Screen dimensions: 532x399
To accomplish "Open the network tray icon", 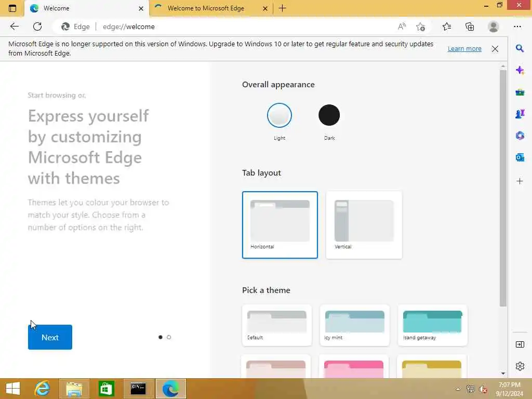I will [470, 389].
